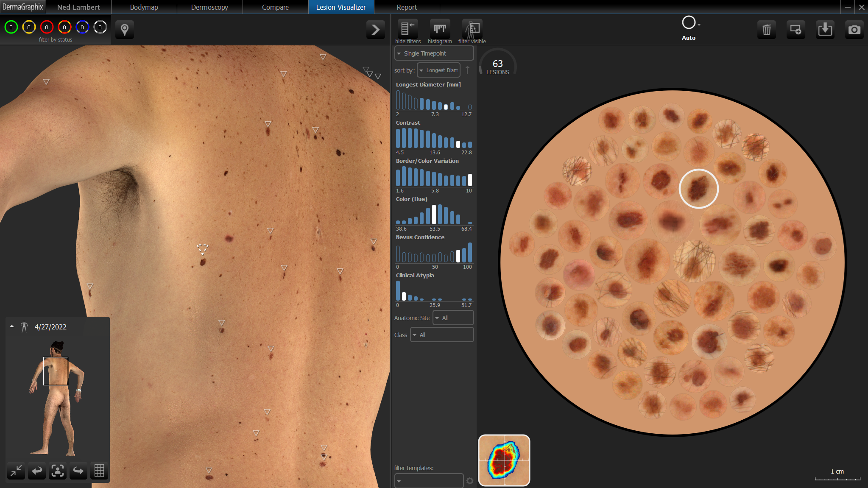
Task: Click the trash delete icon
Action: 767,30
